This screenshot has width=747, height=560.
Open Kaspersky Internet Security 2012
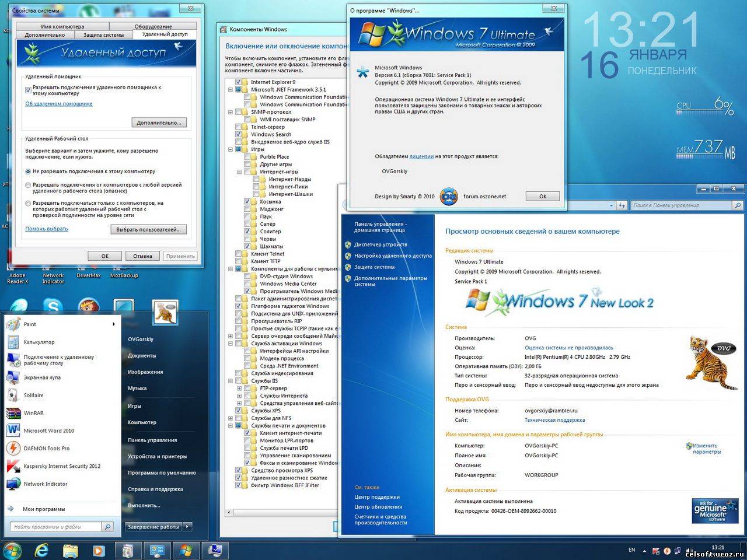click(x=61, y=466)
